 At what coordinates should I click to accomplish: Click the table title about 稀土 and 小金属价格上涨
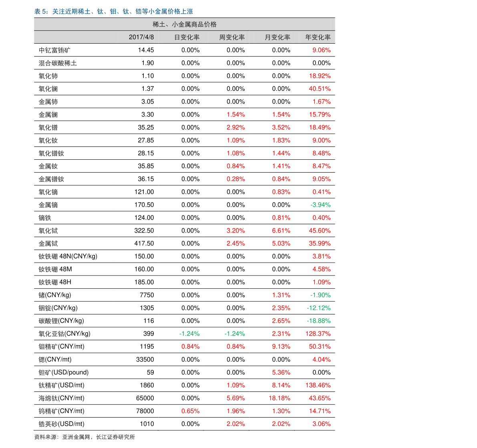pos(113,12)
